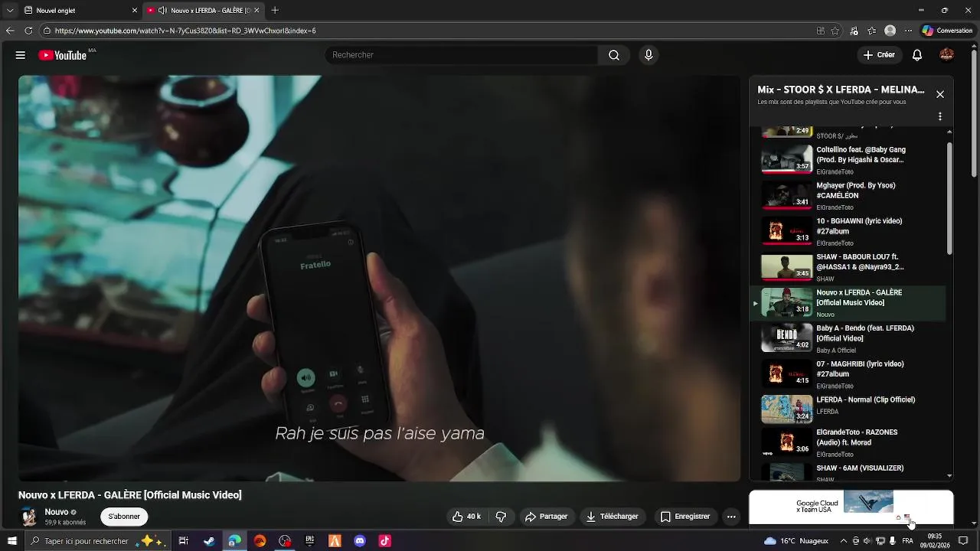Open browser settings and more menu
Image resolution: width=980 pixels, height=551 pixels.
pyautogui.click(x=909, y=31)
